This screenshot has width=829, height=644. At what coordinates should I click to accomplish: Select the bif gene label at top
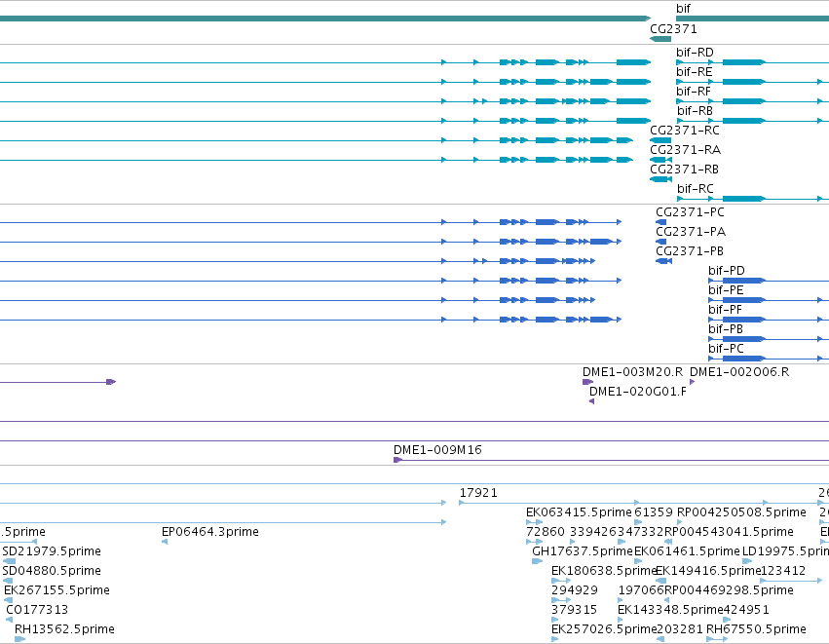683,9
